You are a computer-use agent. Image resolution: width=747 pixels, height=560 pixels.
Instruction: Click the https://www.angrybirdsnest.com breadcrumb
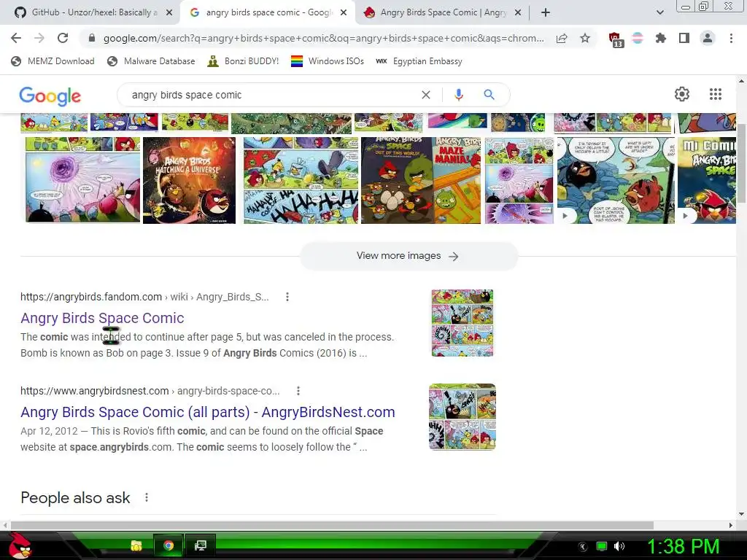(x=94, y=391)
